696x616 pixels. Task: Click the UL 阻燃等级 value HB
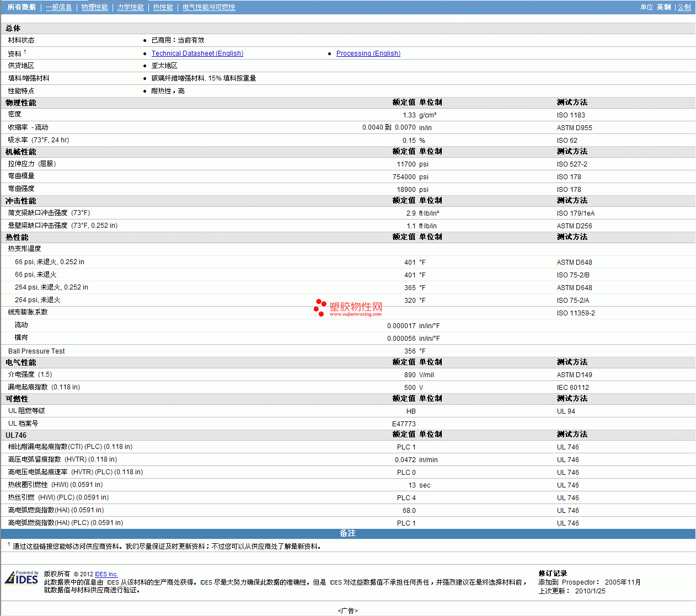[411, 411]
